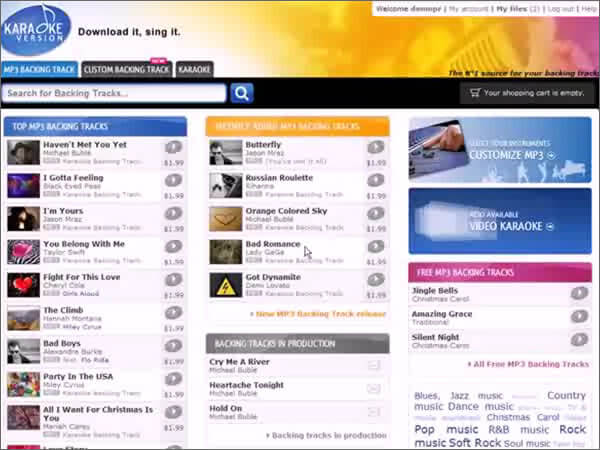Open the shopping cart
Screen dimensions: 600x450
pos(524,93)
